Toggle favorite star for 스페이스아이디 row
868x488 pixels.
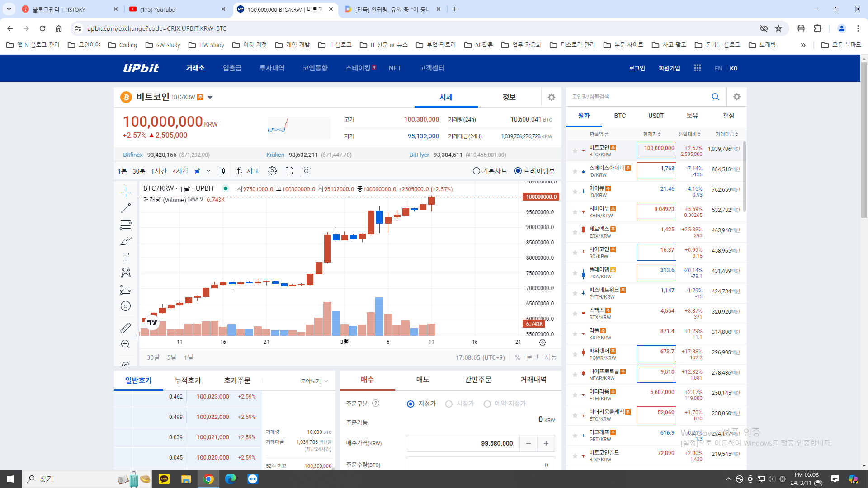tap(575, 171)
